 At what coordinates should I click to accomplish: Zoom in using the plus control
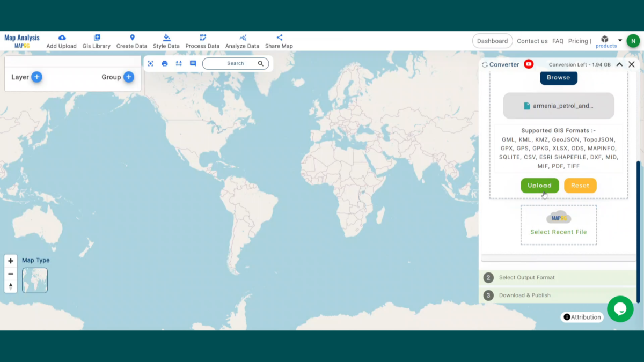[x=11, y=261]
